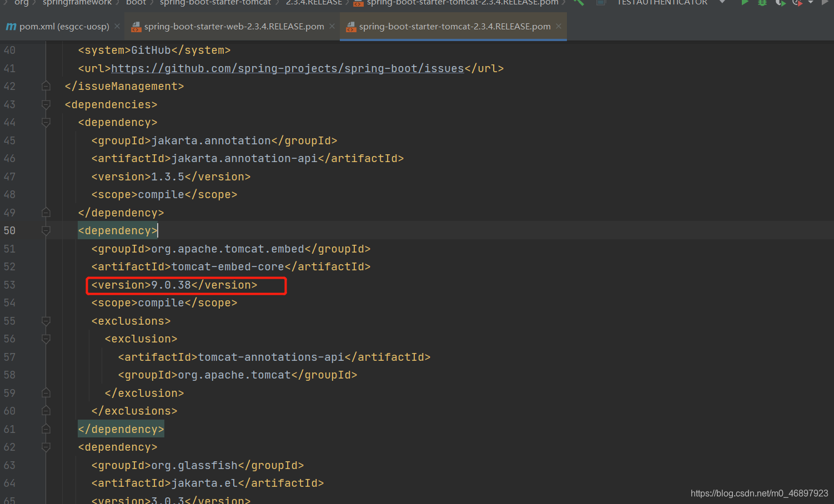Click the Build hammer icon

pyautogui.click(x=579, y=3)
